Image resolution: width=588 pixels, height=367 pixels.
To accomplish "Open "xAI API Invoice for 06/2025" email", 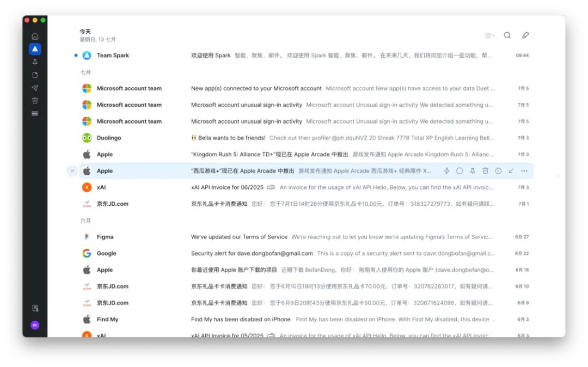I will pos(306,187).
